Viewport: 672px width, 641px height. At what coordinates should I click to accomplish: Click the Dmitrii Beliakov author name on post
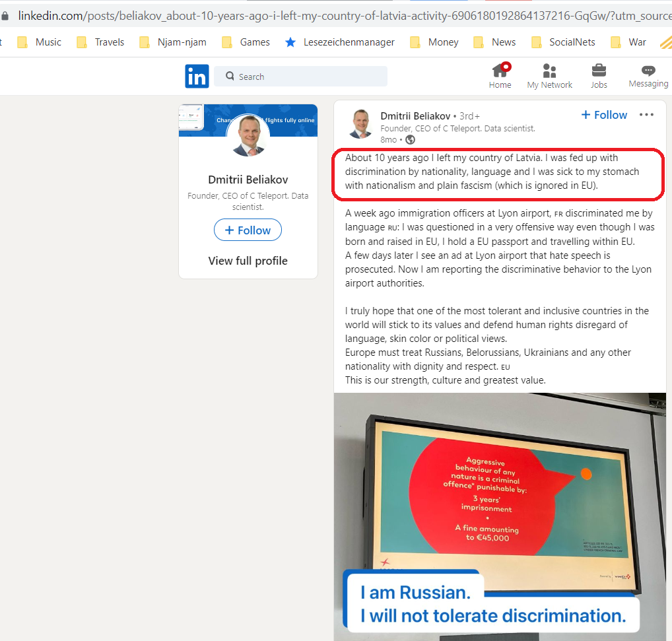tap(415, 116)
